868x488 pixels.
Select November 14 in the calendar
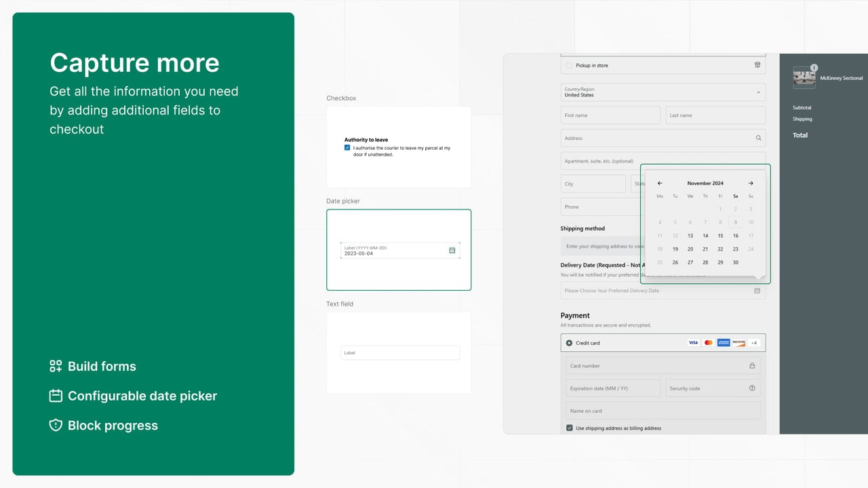click(705, 236)
